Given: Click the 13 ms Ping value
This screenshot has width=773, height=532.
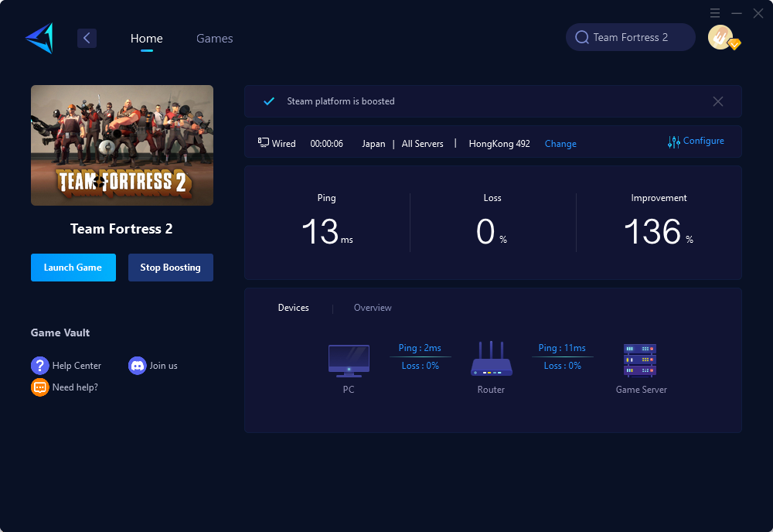Looking at the screenshot, I should click(x=327, y=231).
